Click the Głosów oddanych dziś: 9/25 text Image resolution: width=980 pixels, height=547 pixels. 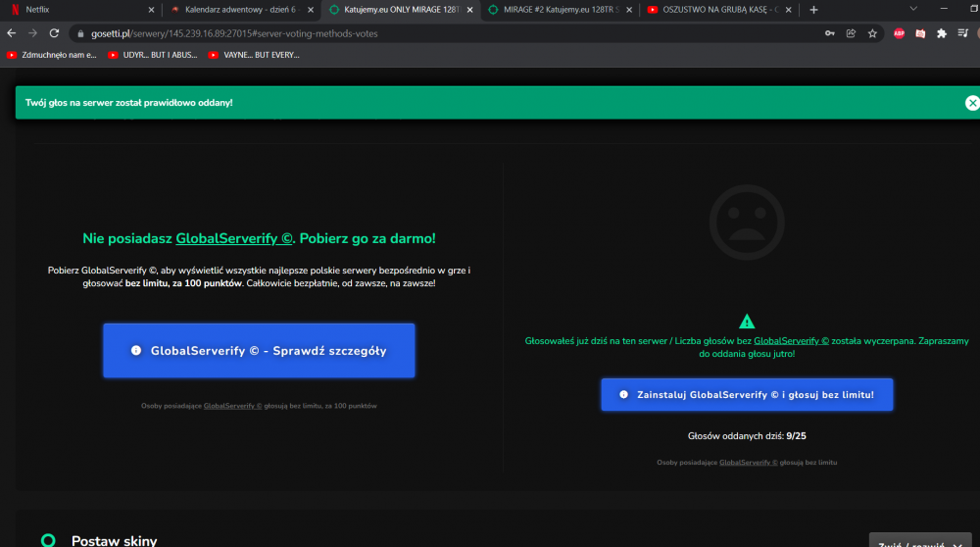click(747, 435)
